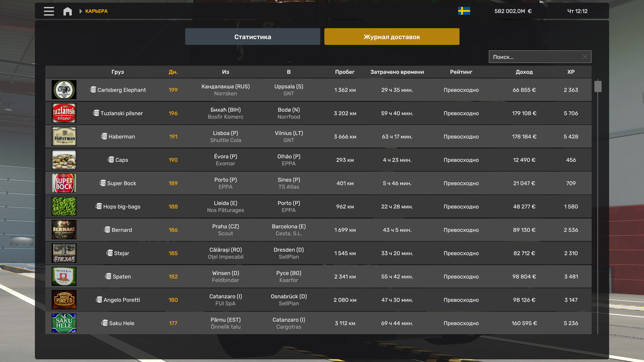Viewport: 644px width, 362px height.
Task: Click the Tuzlanski pilsner thumbnail
Action: click(x=64, y=113)
